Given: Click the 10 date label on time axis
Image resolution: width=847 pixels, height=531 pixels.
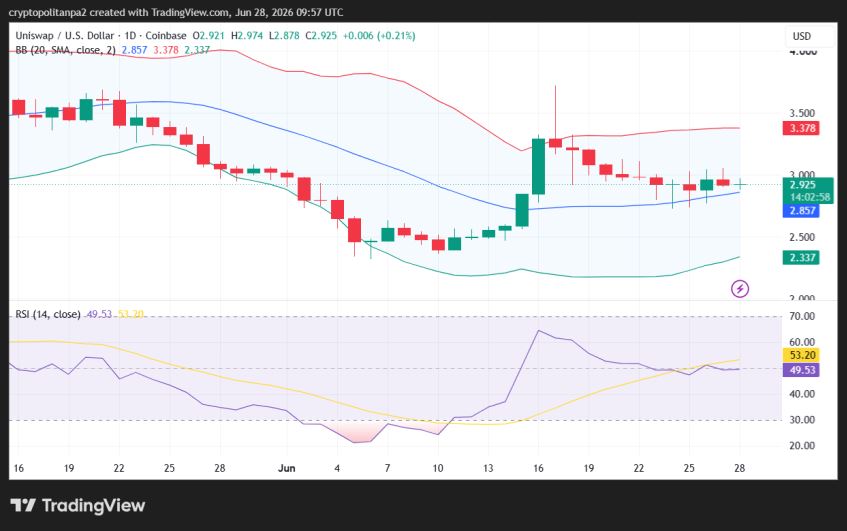Looking at the screenshot, I should [438, 468].
